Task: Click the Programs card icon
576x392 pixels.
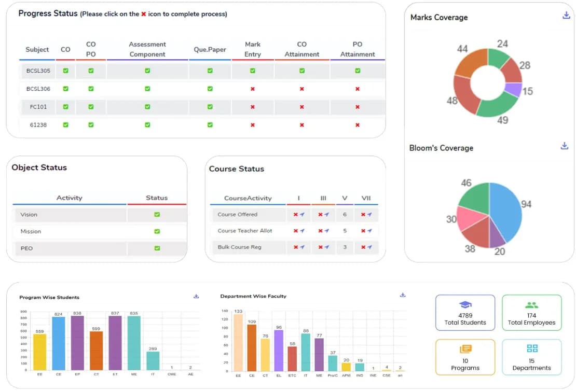Action: pyautogui.click(x=465, y=348)
